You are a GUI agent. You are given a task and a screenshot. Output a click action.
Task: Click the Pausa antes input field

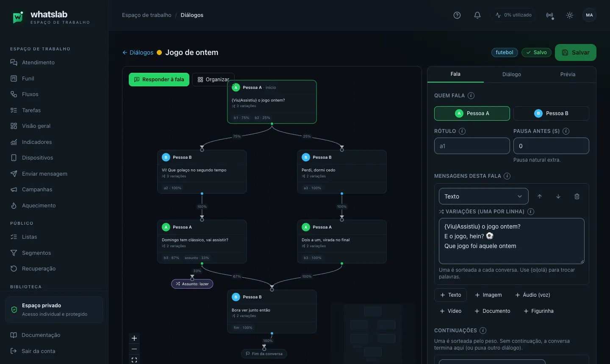tap(551, 146)
